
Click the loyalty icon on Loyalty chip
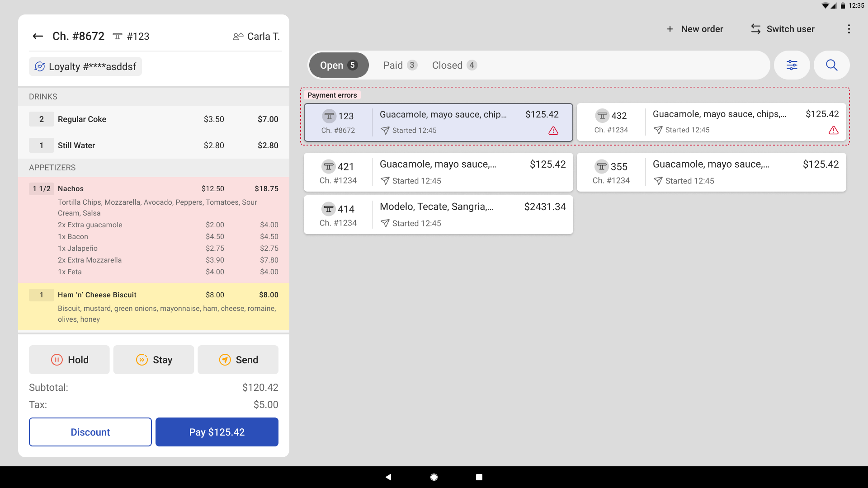(x=40, y=66)
